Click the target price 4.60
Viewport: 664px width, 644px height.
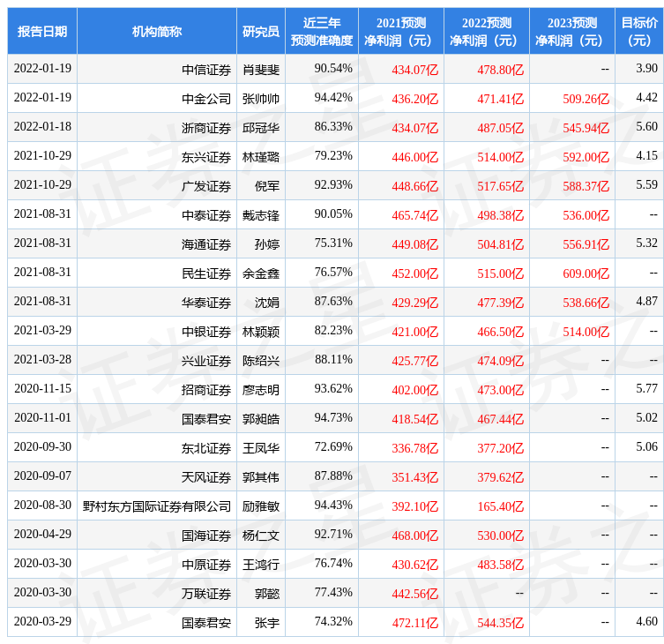(x=646, y=622)
